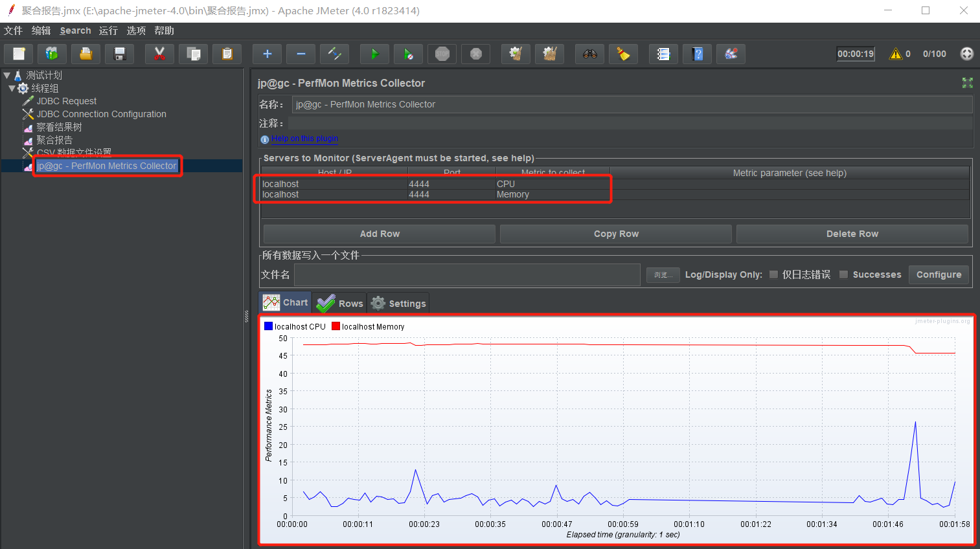
Task: Switch to the Chart tab
Action: (x=286, y=302)
